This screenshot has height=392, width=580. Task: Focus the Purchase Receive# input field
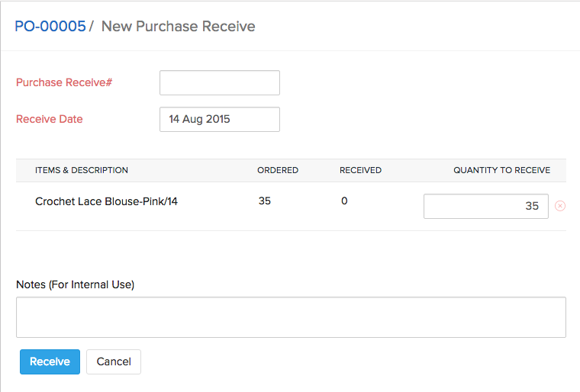219,82
